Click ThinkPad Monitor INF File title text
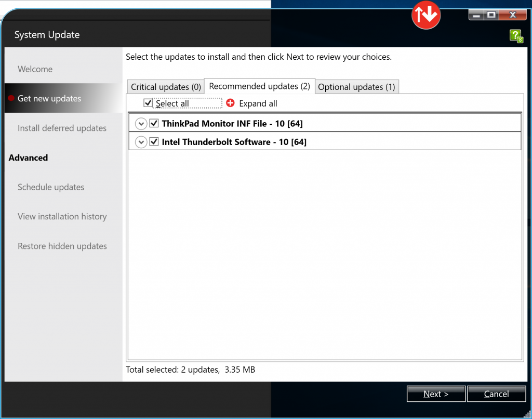 tap(232, 124)
